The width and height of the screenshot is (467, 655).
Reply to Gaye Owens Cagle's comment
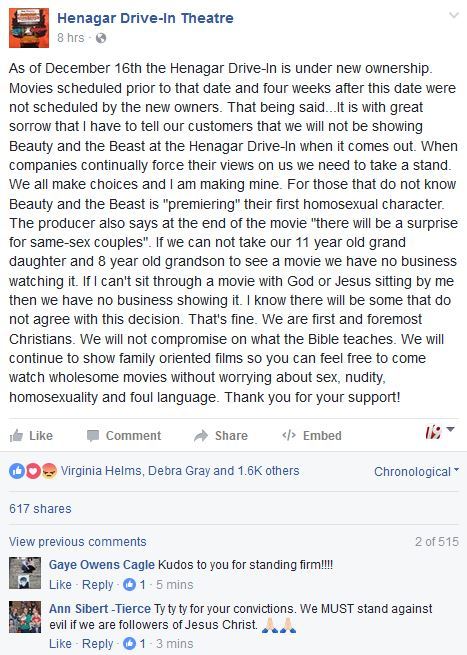point(98,584)
